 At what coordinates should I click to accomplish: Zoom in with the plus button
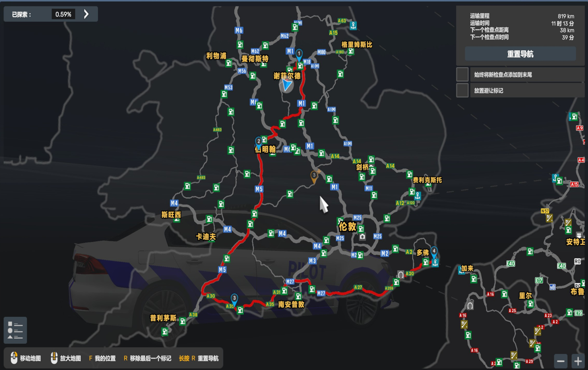click(578, 361)
